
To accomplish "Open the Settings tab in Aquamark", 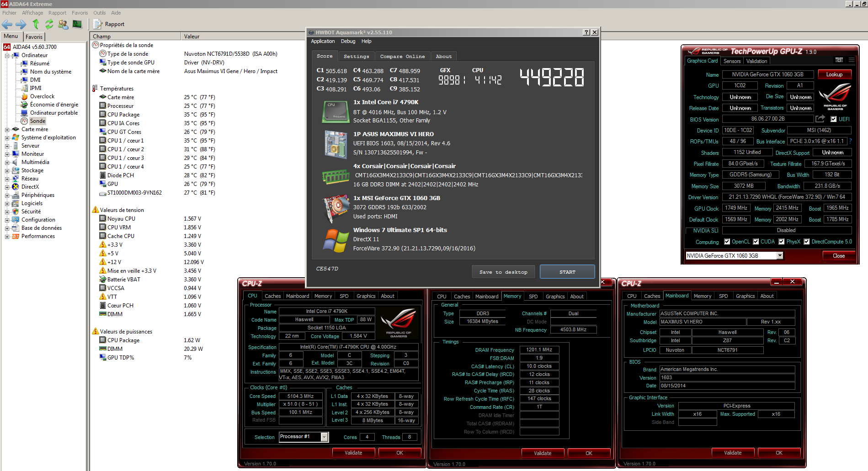I will 356,57.
